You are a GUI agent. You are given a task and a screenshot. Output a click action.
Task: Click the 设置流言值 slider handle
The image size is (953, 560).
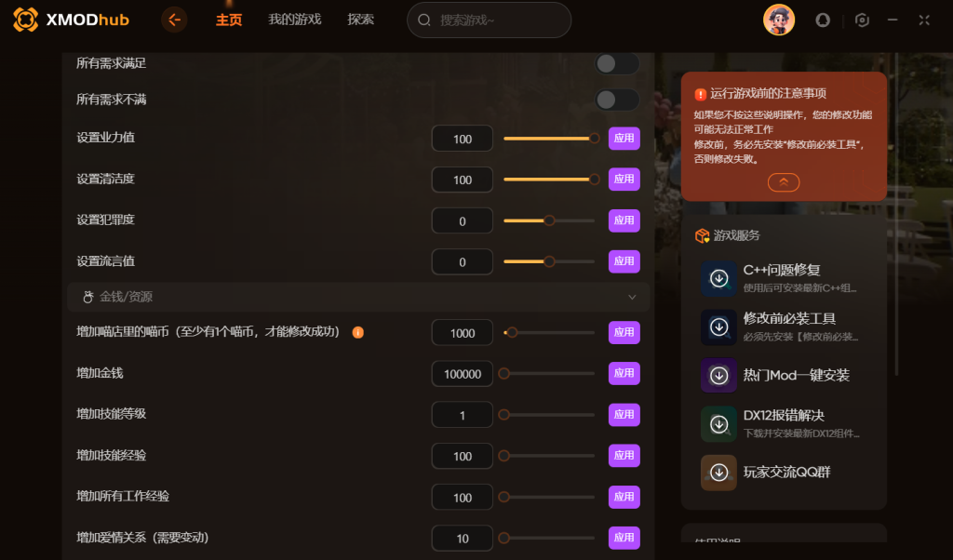[549, 261]
